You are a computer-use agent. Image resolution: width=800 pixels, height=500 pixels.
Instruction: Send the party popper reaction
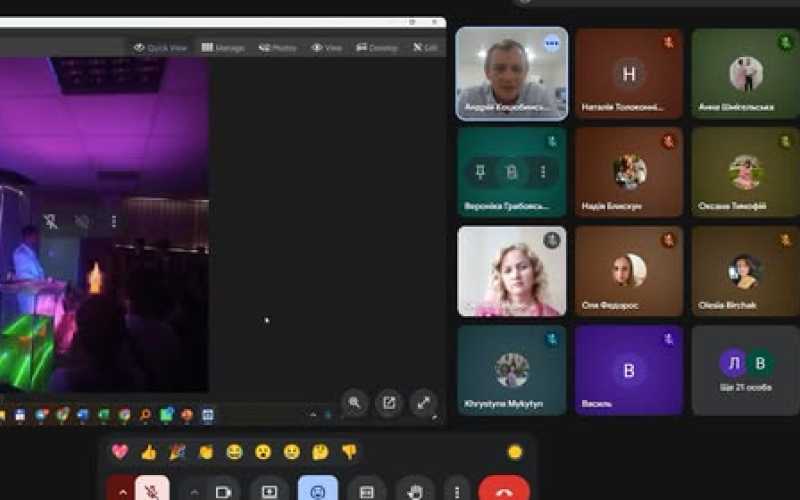click(177, 452)
